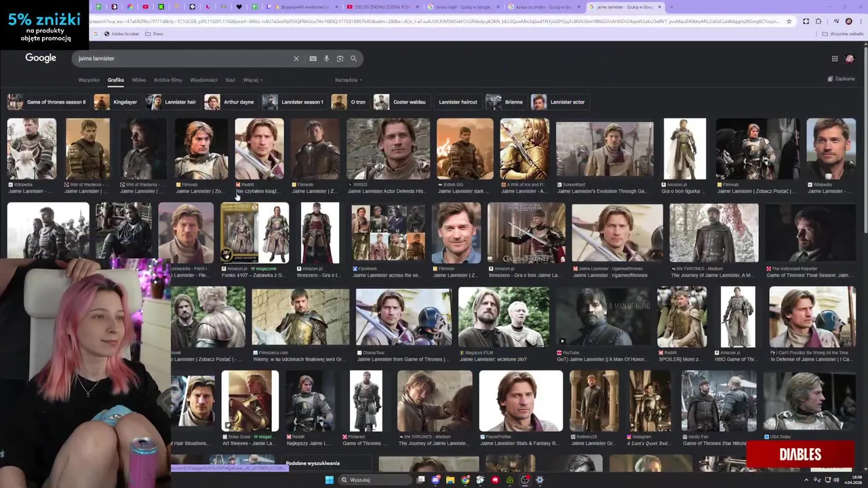
Task: Open the on-screen keyboard input icon
Action: (313, 58)
